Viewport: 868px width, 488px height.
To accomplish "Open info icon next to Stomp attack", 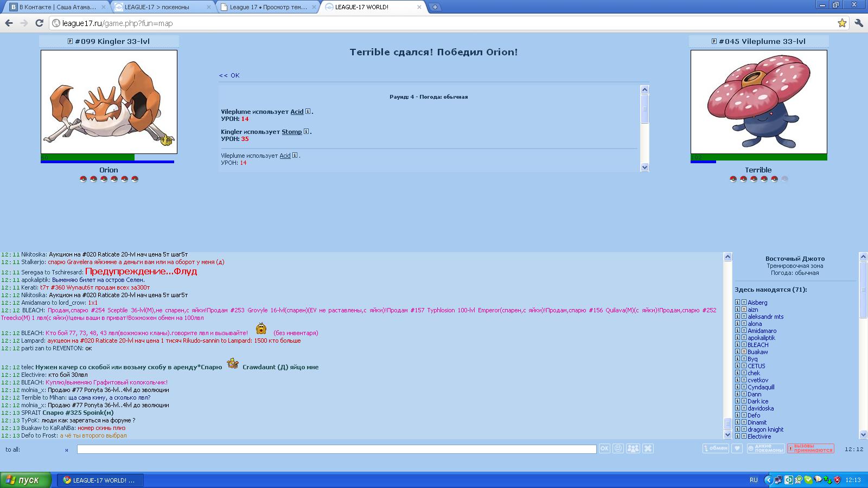I will (306, 132).
